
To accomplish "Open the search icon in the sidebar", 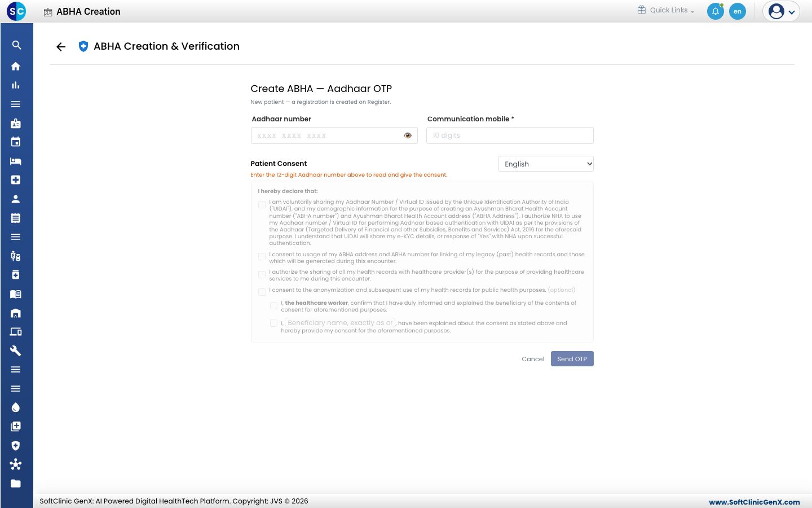I will [x=16, y=45].
